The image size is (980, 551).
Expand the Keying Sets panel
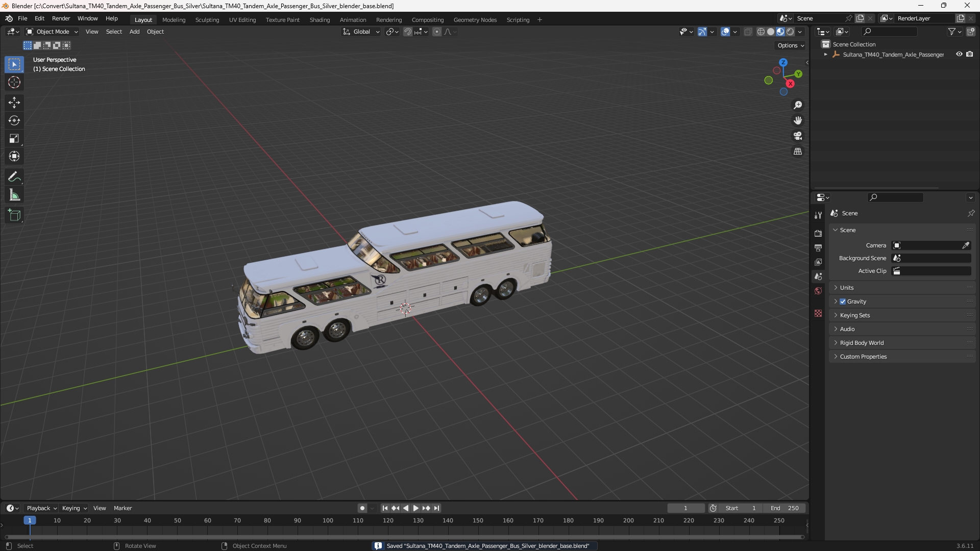tap(902, 315)
